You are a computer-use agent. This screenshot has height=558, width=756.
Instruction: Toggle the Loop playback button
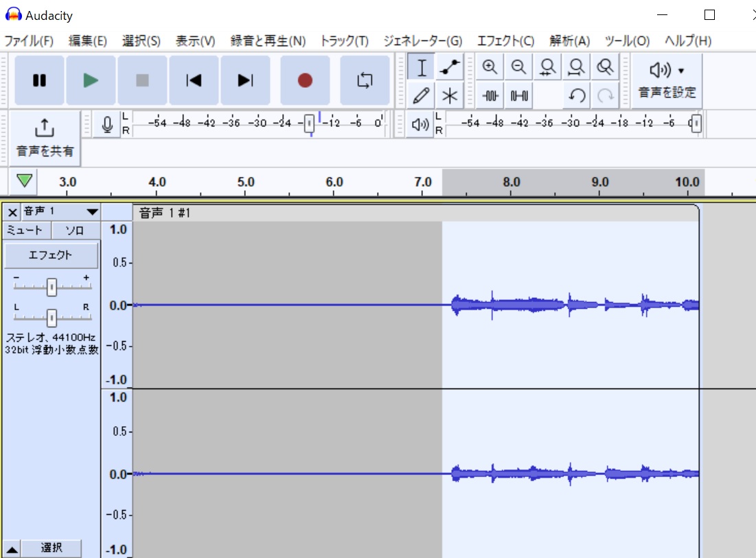coord(365,81)
